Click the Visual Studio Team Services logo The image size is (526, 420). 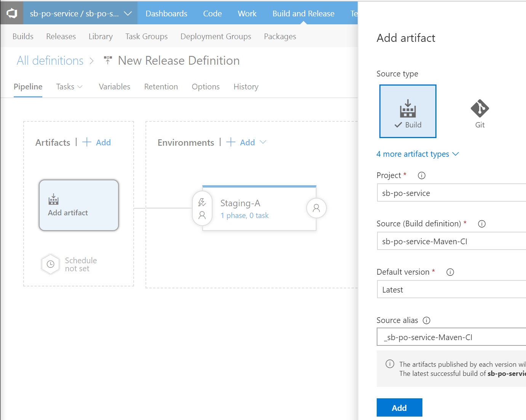(12, 13)
